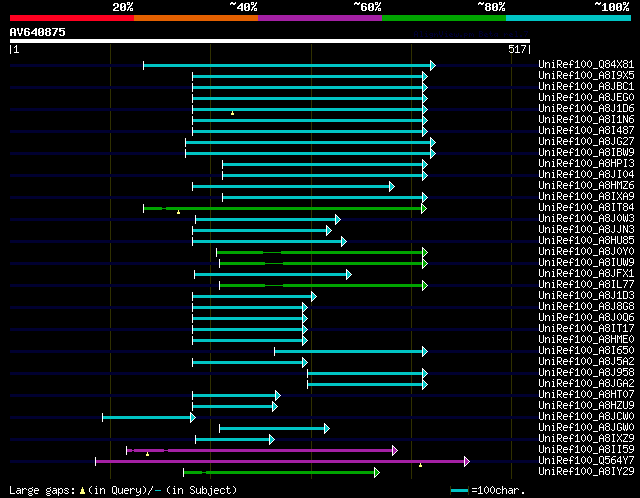Click the yellow gap marker under A8J1D6 bar
Image resolution: width=640 pixels, height=498 pixels.
pyautogui.click(x=232, y=113)
